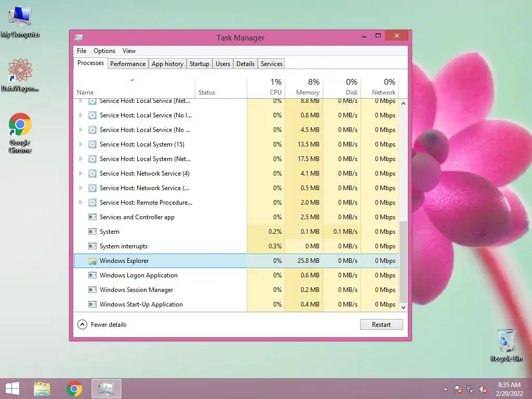Click the scrollbar down arrow

coord(403,308)
